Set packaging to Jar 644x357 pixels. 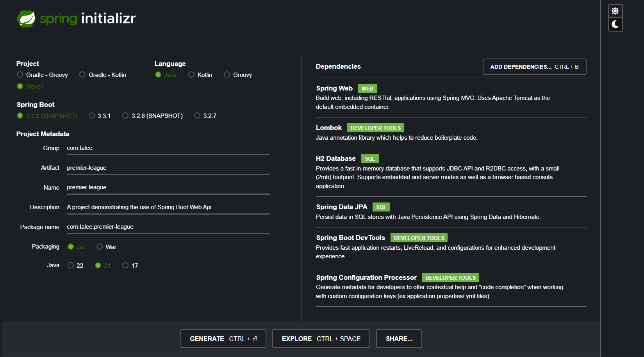click(76, 247)
